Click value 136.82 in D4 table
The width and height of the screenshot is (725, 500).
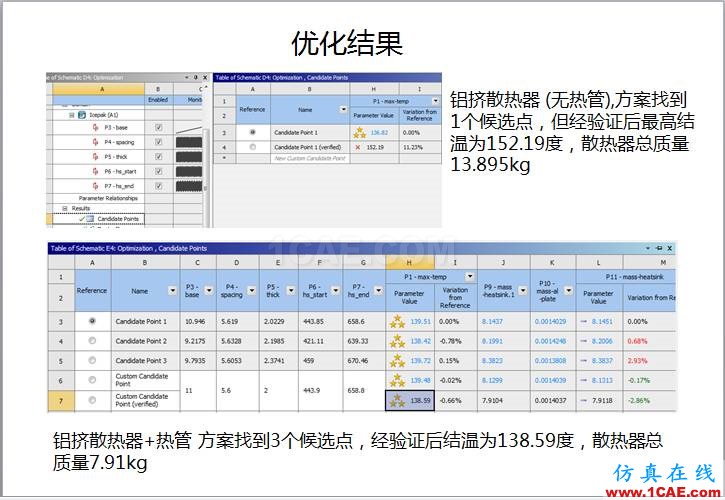point(379,133)
